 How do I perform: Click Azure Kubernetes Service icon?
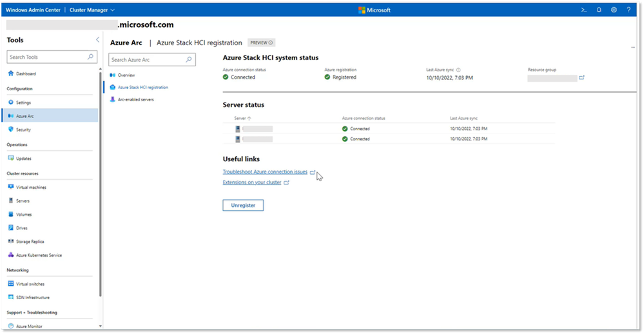click(x=11, y=255)
